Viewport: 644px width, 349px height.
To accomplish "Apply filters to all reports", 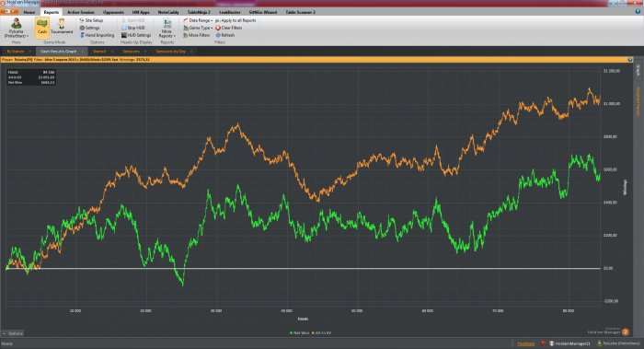I will [x=236, y=20].
